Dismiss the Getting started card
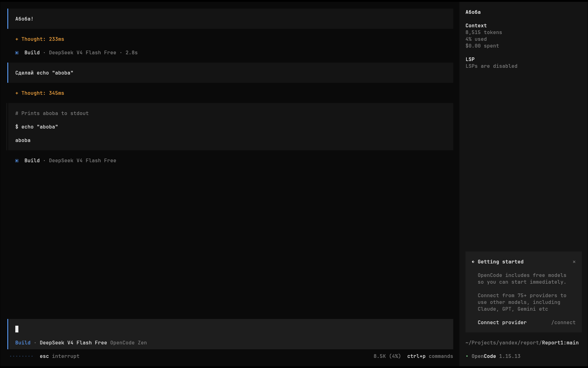Viewport: 588px width, 368px height. click(x=574, y=262)
